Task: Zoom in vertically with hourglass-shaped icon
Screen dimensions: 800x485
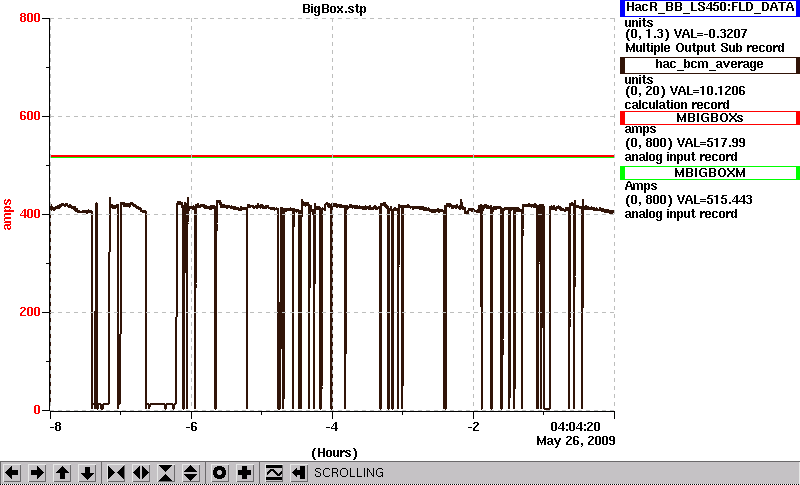Action: pos(166,473)
